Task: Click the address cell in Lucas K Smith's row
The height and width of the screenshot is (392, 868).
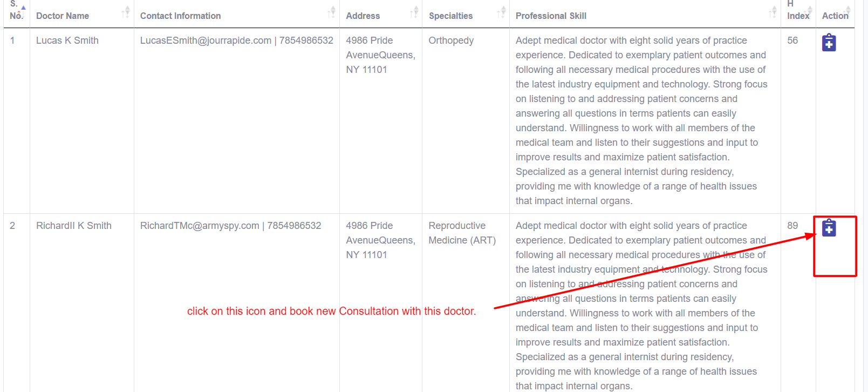Action: [380, 55]
